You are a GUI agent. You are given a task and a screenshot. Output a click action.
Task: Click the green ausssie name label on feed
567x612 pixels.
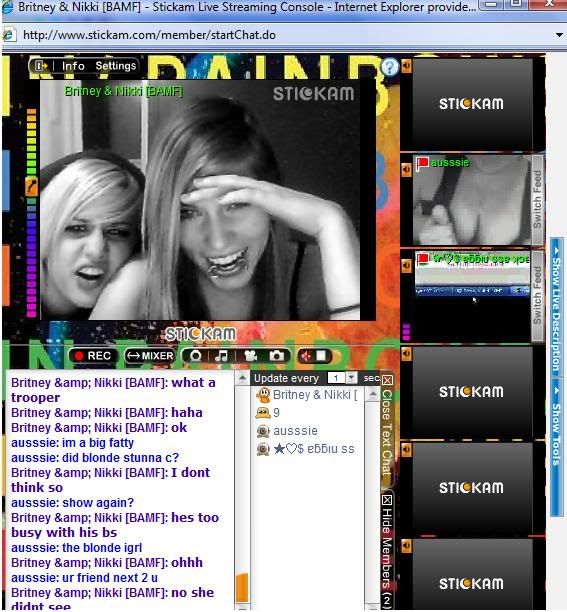pos(450,162)
